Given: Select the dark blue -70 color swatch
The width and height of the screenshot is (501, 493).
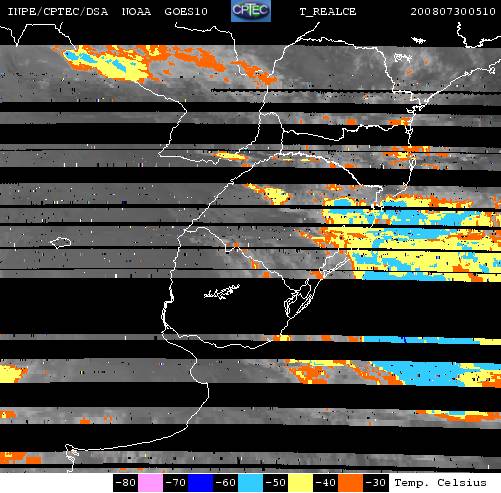Looking at the screenshot, I should [x=200, y=483].
